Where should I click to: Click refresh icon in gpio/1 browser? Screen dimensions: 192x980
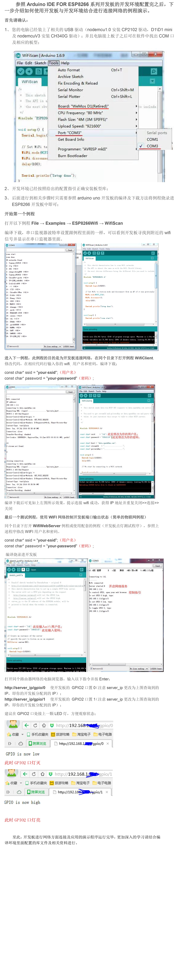coord(34,774)
